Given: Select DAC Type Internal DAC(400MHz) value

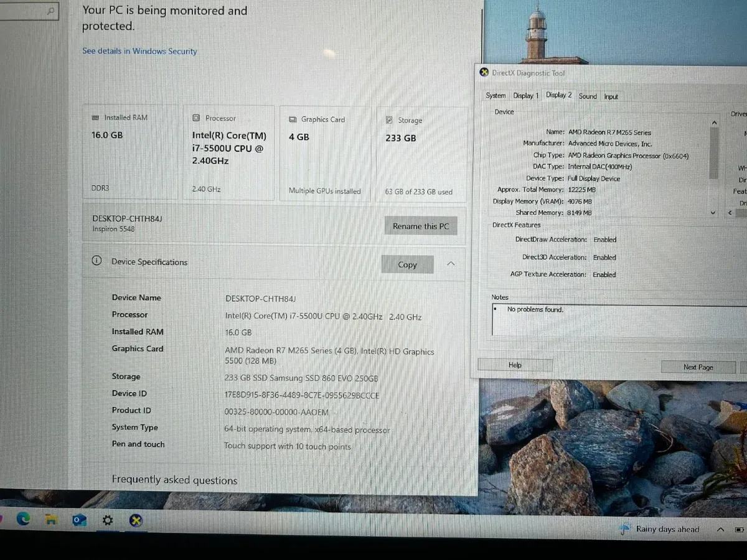Looking at the screenshot, I should [x=600, y=167].
